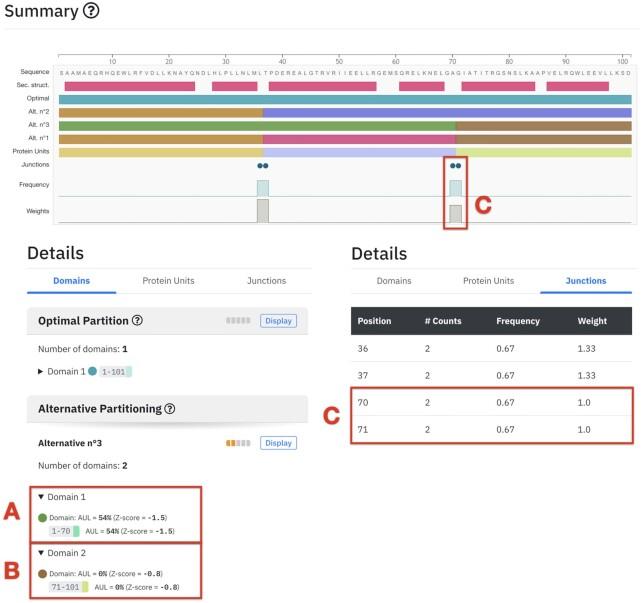
Task: Click the help icon next to Summary
Action: (90, 12)
